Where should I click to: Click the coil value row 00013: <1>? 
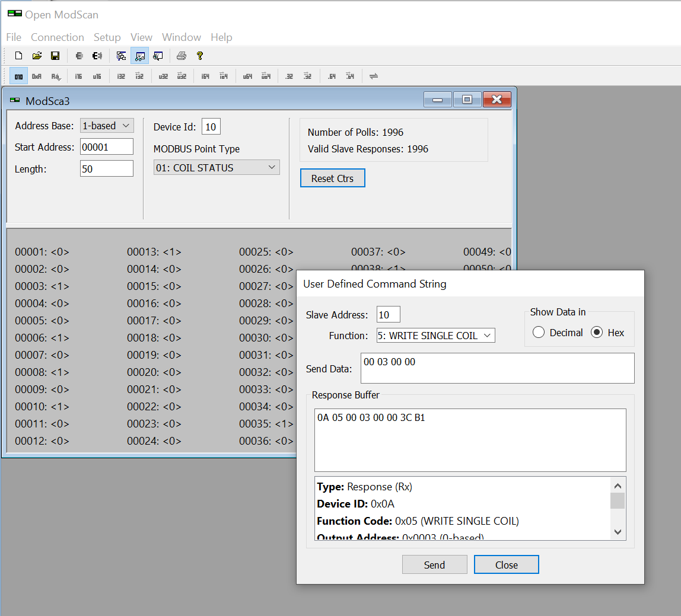tap(154, 252)
